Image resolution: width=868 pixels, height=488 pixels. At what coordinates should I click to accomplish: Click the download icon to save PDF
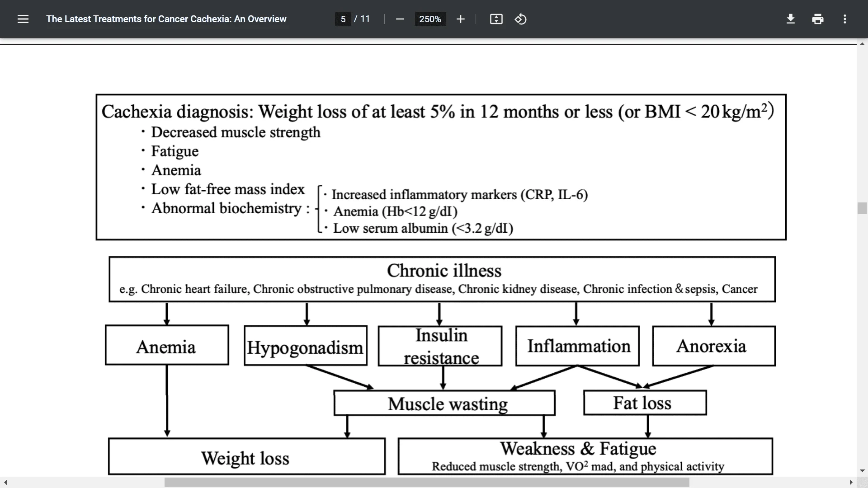coord(791,19)
